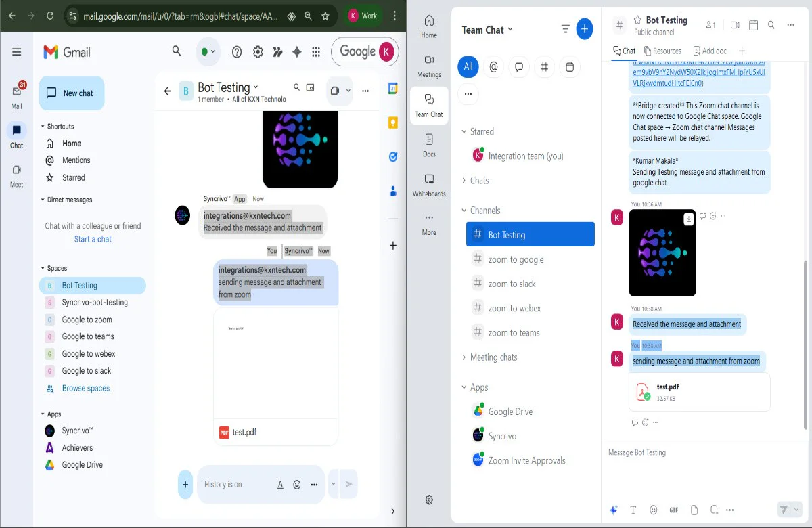The image size is (812, 528).
Task: Start Zoom video meeting from channel header
Action: (735, 25)
